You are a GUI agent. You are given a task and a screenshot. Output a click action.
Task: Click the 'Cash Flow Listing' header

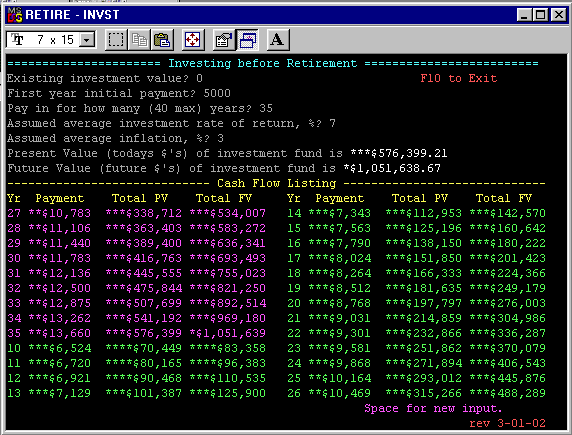coord(277,183)
